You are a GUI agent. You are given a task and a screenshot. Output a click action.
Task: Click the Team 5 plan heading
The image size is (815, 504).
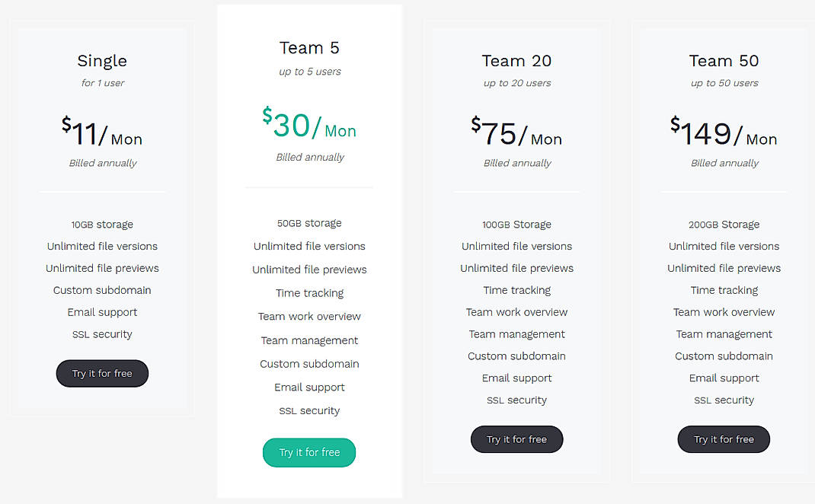(309, 47)
